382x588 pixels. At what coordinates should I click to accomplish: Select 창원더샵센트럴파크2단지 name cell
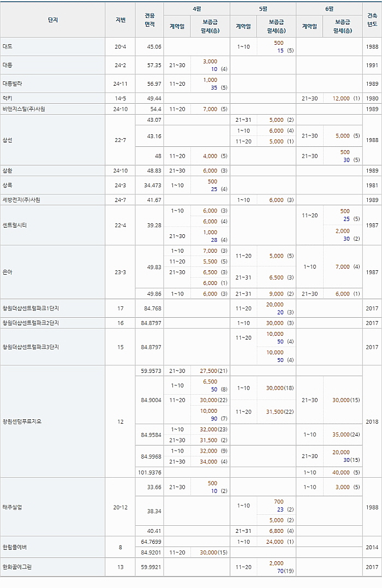[53, 323]
